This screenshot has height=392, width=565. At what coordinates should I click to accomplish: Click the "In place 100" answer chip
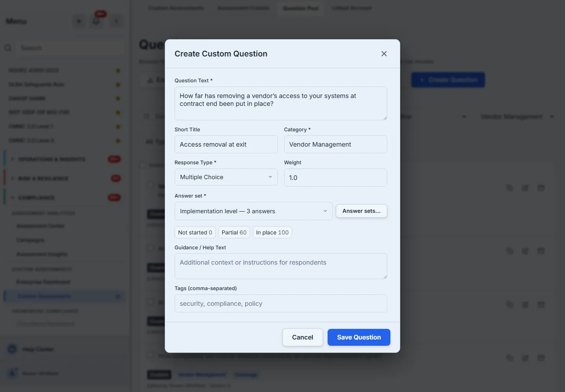(x=272, y=232)
